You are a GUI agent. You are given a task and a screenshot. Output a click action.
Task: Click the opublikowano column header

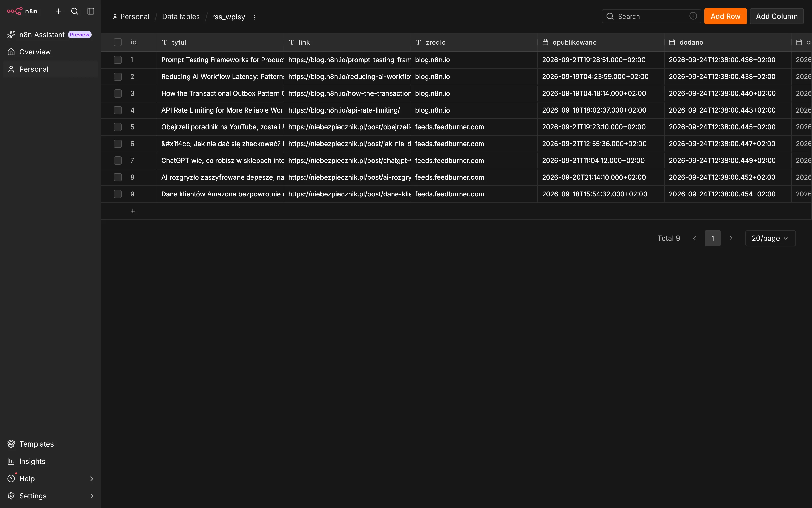coord(601,42)
